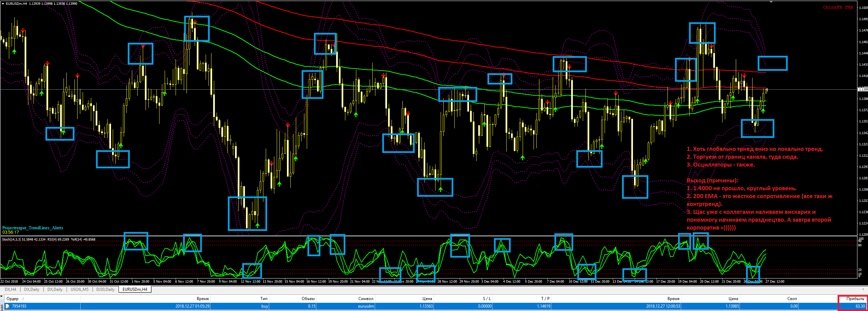The height and width of the screenshot is (311, 868).
Task: Click the Stoch(14,3,3) indicator window label
Action: tap(49, 239)
